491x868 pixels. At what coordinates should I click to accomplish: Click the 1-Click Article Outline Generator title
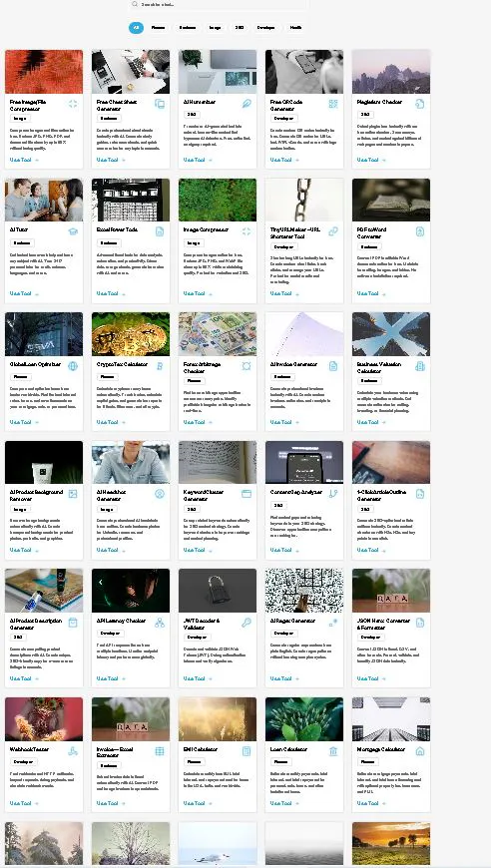coord(381,495)
